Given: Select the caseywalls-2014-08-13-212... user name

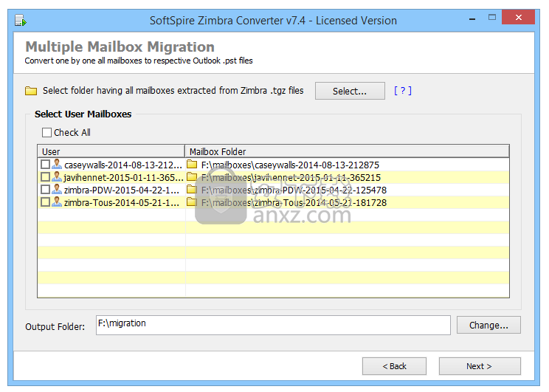Looking at the screenshot, I should point(123,165).
